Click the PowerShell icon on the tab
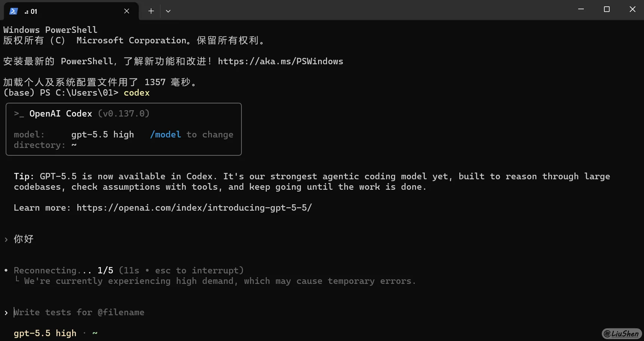The height and width of the screenshot is (341, 644). point(14,11)
